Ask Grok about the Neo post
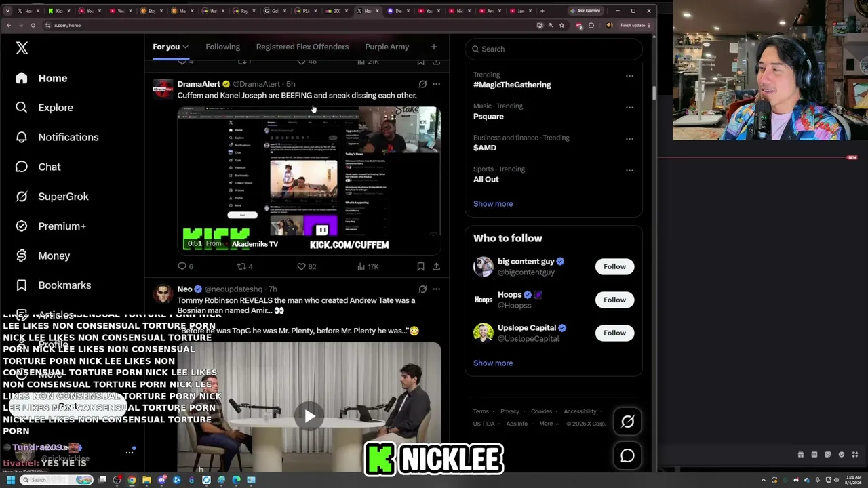Viewport: 868px width, 488px height. coord(422,289)
